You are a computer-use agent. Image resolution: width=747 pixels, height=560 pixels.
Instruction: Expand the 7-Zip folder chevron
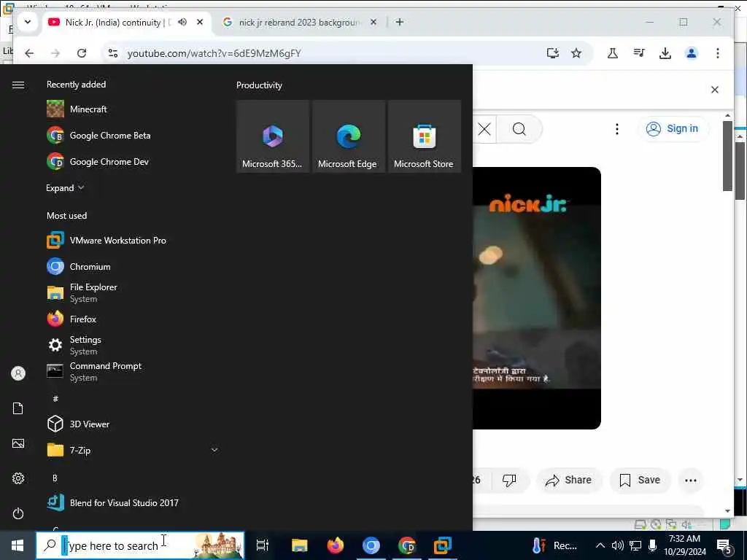click(x=214, y=450)
